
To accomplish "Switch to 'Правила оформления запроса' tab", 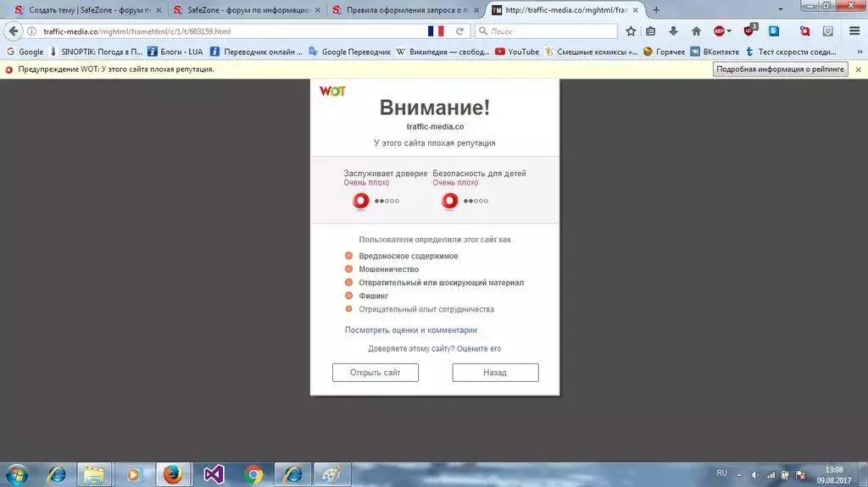I will point(407,10).
